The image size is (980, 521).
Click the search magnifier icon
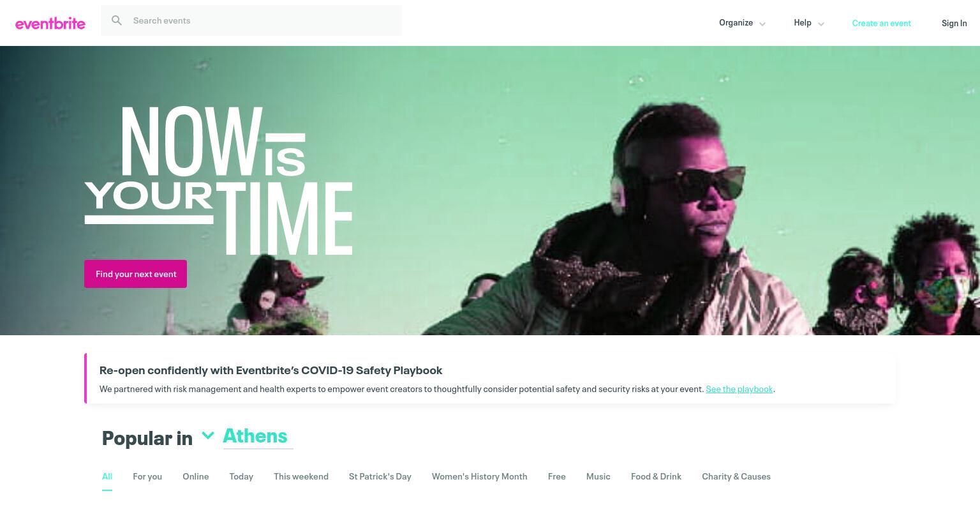pos(117,20)
